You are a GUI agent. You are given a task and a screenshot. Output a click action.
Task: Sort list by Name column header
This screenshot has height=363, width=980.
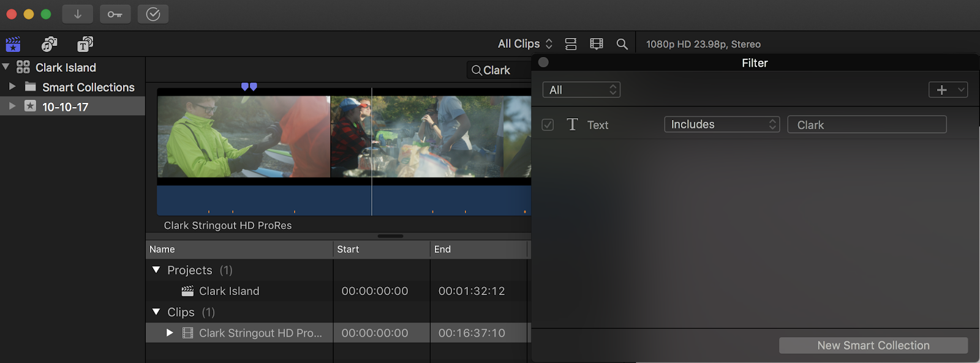click(x=239, y=249)
